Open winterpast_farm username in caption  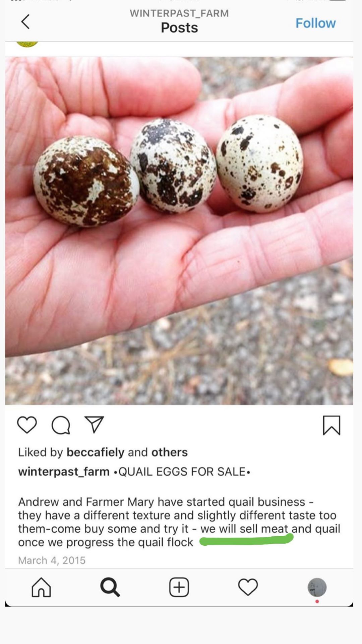tap(64, 472)
